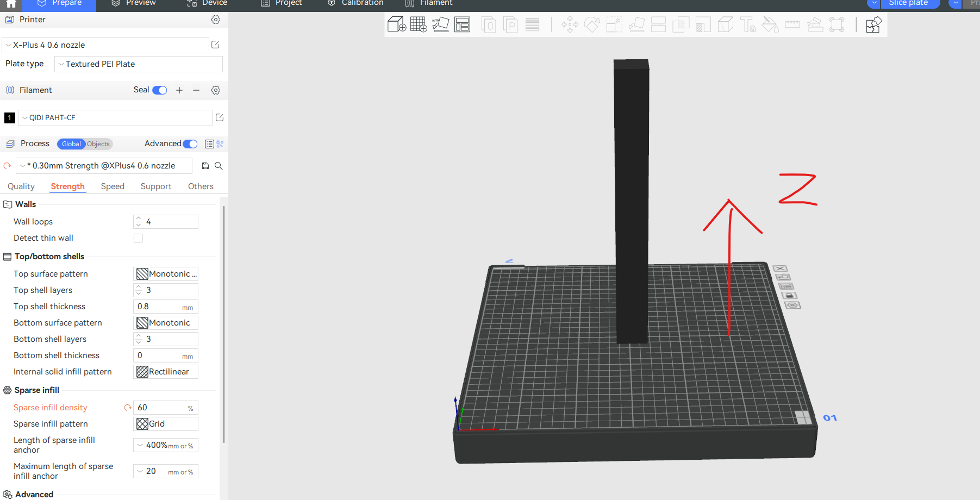Click the Add plate grid icon

(x=419, y=24)
